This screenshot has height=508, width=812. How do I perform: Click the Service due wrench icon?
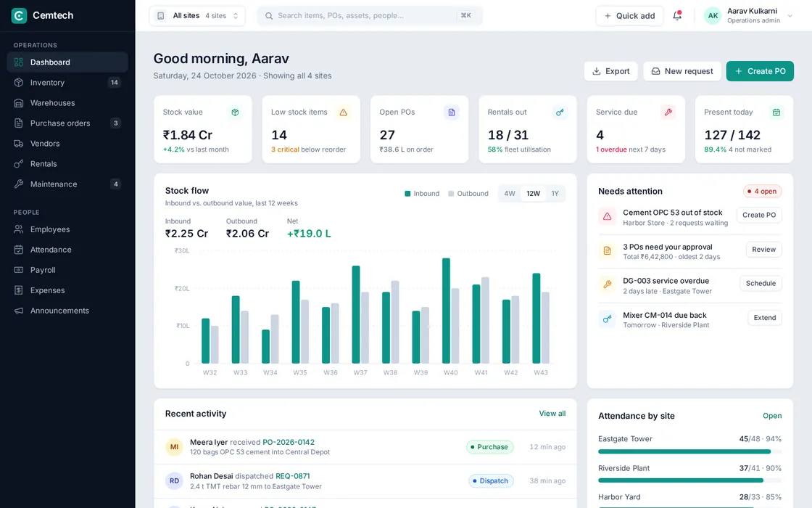[668, 112]
